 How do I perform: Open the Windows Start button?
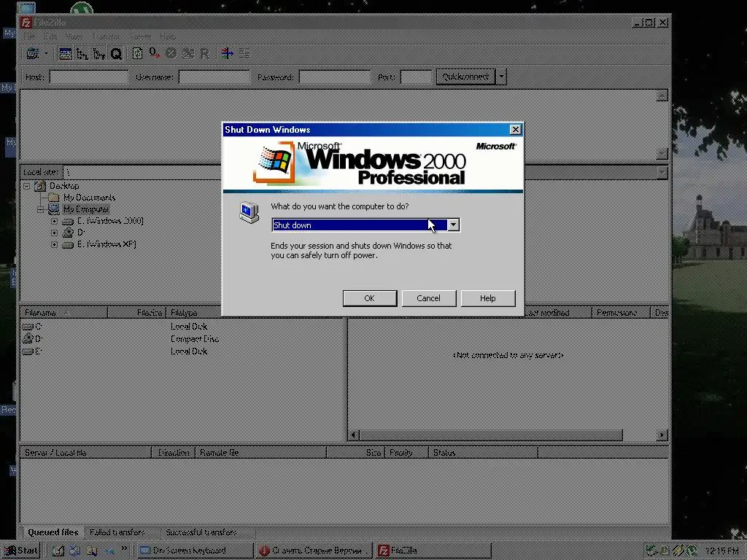(21, 551)
